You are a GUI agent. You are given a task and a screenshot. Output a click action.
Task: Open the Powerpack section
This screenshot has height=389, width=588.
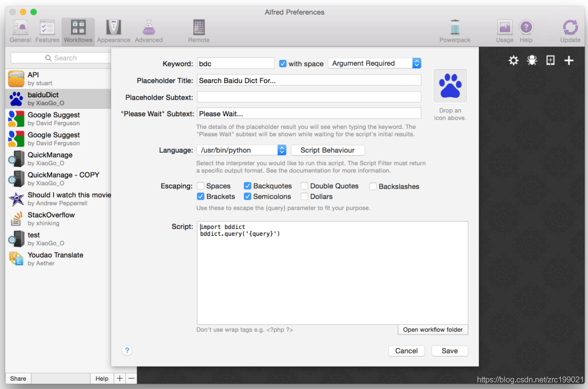455,32
